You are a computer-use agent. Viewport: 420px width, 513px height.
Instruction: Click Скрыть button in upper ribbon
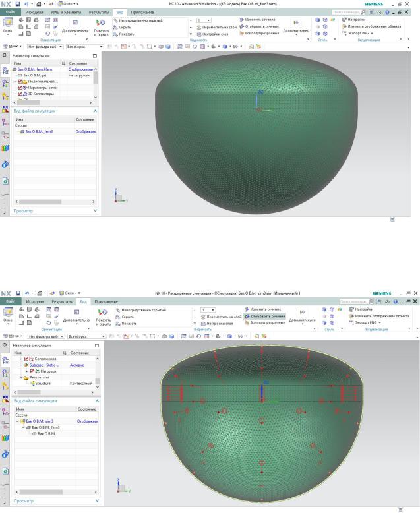pos(123,27)
